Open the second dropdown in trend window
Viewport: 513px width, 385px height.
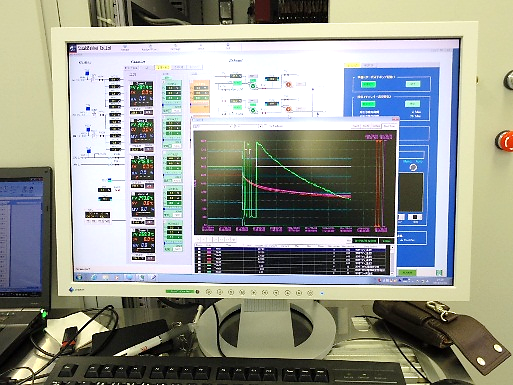pyautogui.click(x=249, y=126)
